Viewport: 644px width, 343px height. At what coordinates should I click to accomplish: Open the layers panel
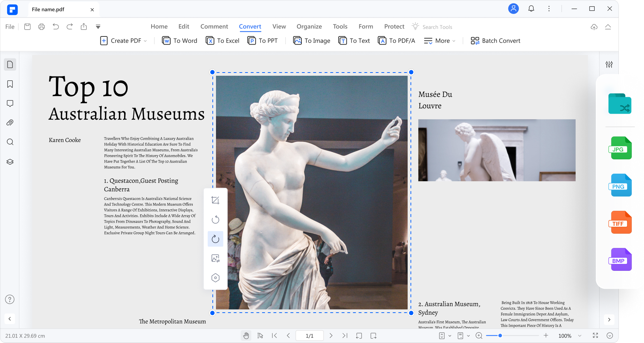coord(10,161)
